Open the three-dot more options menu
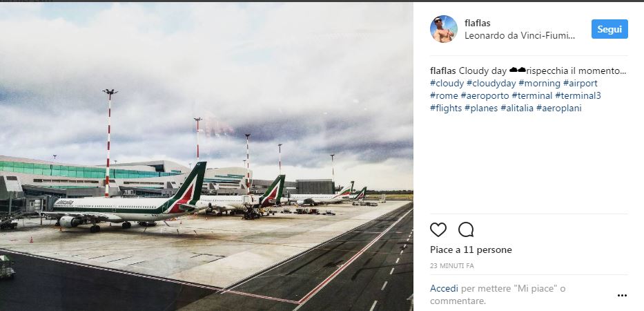Image resolution: width=644 pixels, height=311 pixels. [x=622, y=295]
